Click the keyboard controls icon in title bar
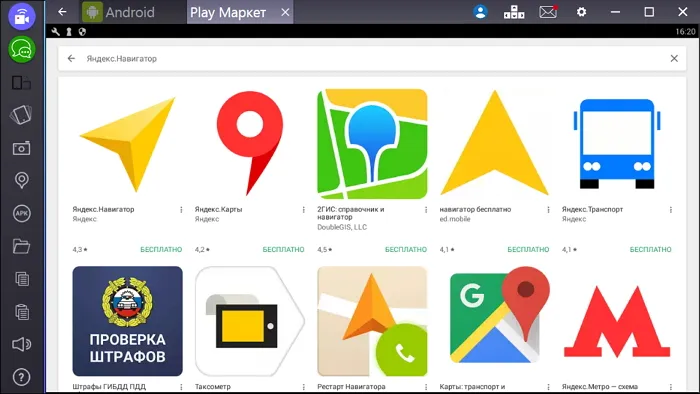 (x=514, y=12)
